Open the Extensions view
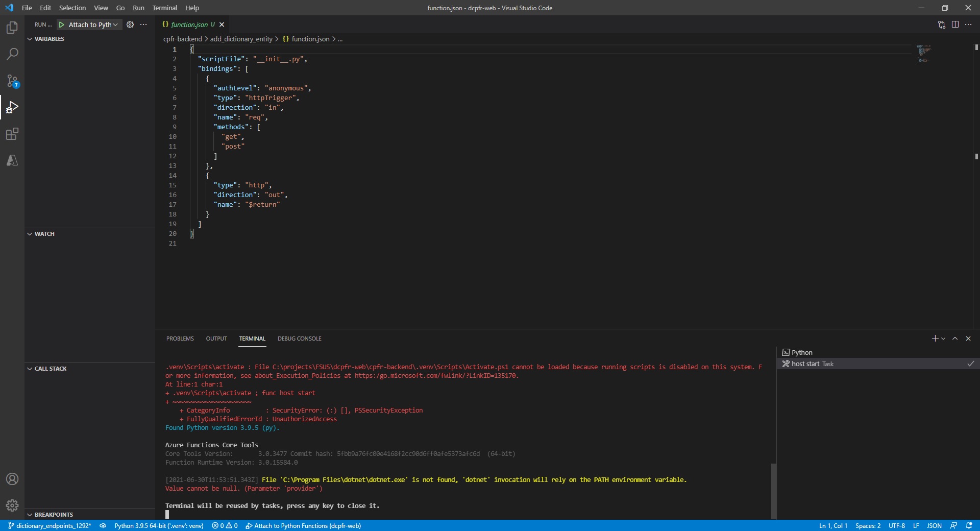The height and width of the screenshot is (531, 980). pos(12,134)
